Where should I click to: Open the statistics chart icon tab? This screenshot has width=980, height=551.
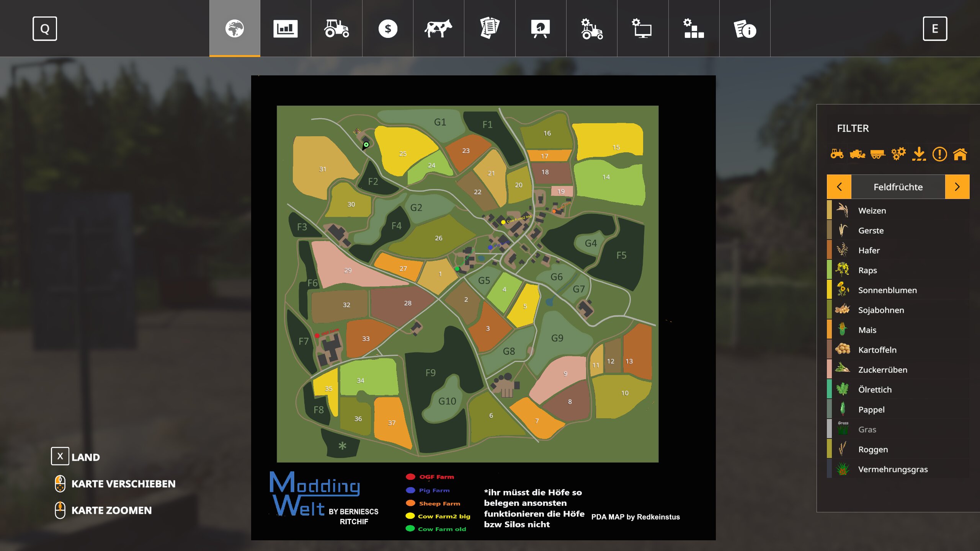[285, 29]
